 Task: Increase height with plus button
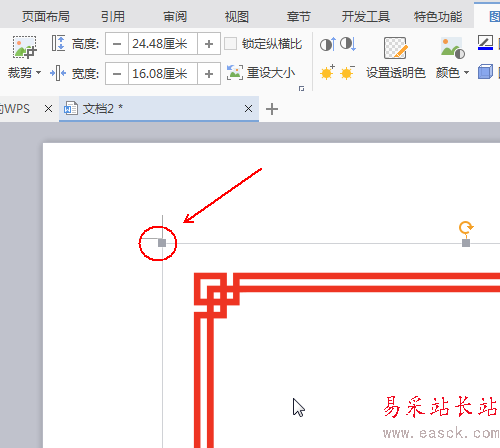coord(209,44)
